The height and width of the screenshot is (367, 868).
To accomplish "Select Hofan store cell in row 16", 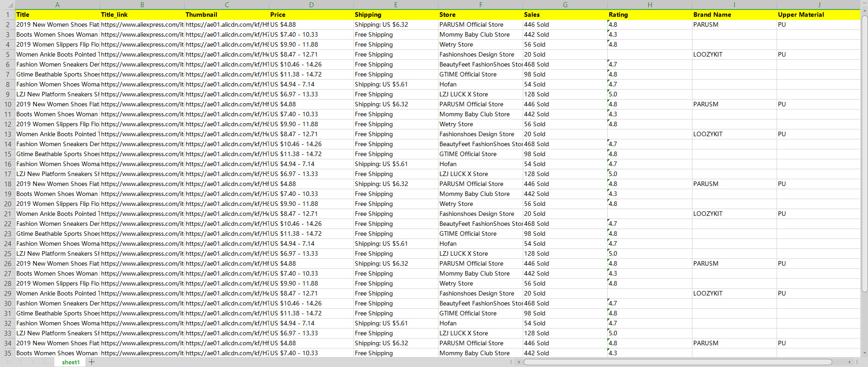I will [x=481, y=164].
